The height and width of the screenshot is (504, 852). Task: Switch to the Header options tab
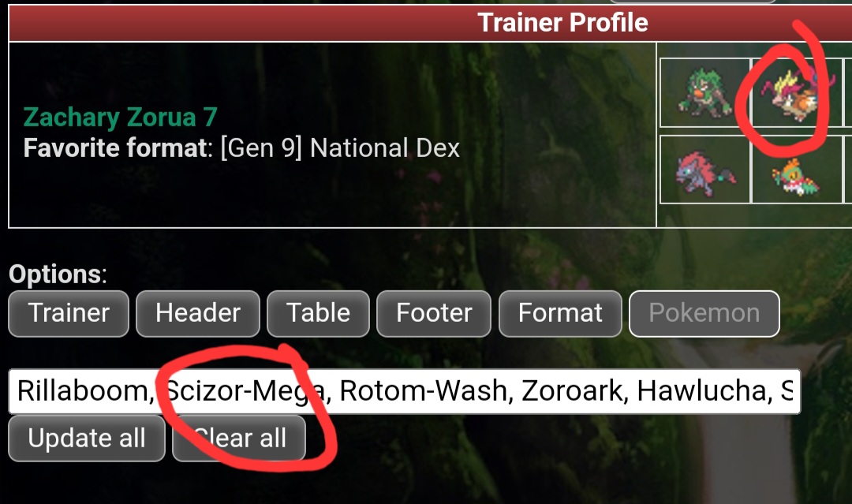pyautogui.click(x=198, y=313)
